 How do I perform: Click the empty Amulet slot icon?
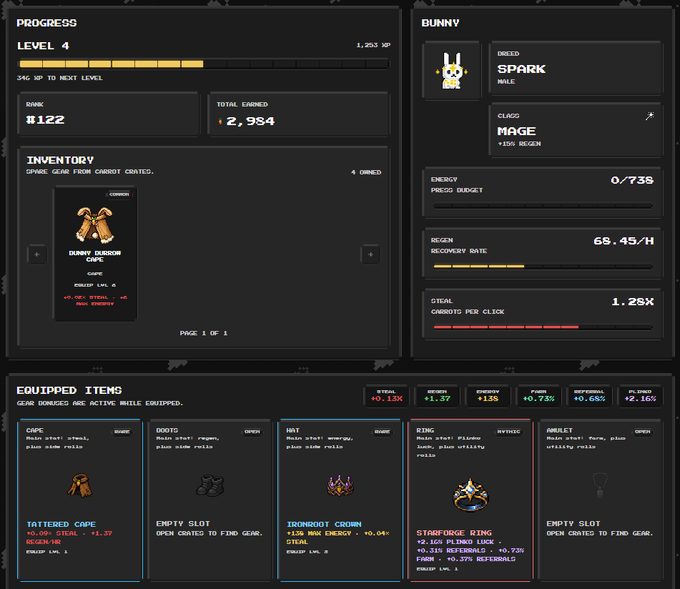click(x=600, y=485)
